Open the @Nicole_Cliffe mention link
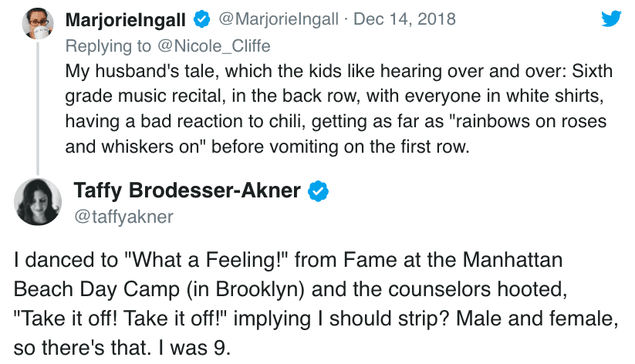Viewport: 635px width, 364px height. (x=213, y=45)
